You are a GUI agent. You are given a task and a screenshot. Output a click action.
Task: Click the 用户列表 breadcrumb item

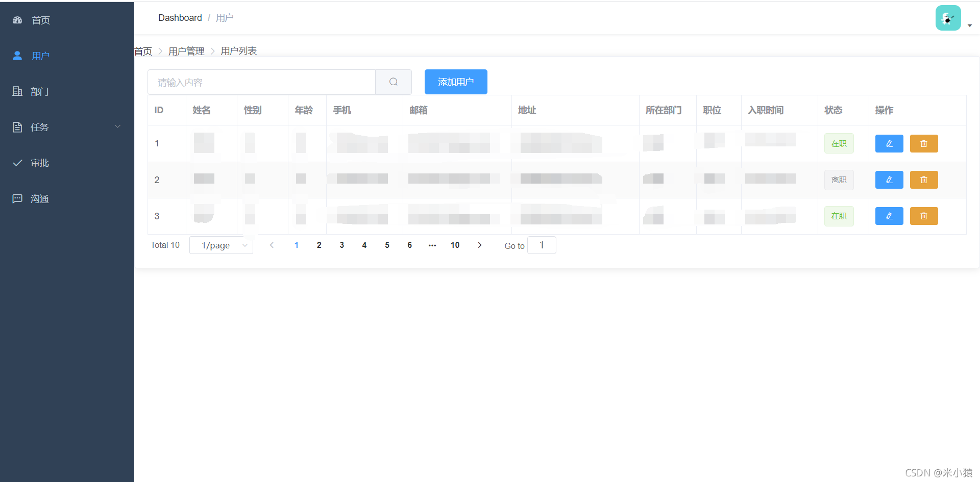238,50
